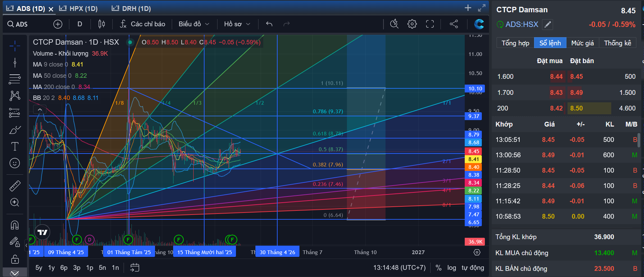This screenshot has width=644, height=277.
Task: Open chart settings gear in the top toolbar
Action: pos(412,24)
